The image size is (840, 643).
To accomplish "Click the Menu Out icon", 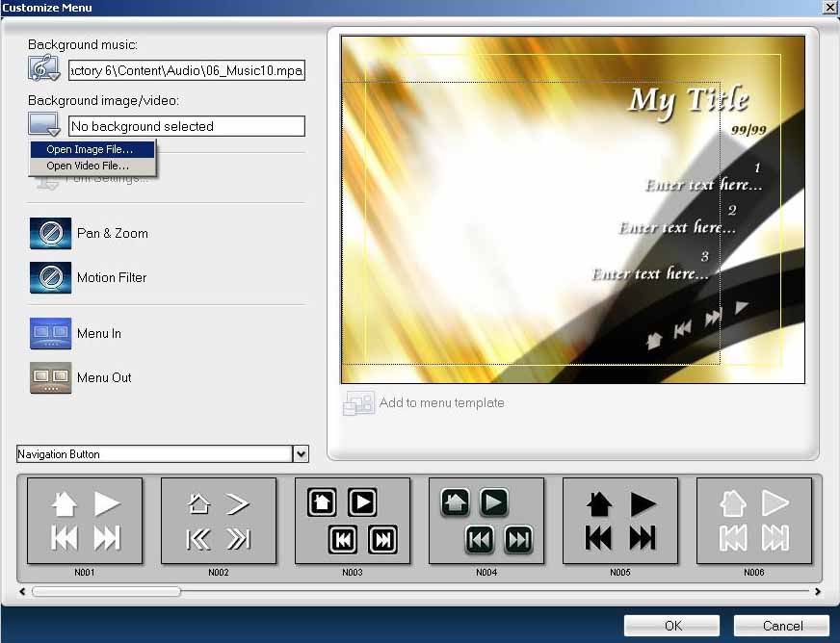I will tap(50, 377).
